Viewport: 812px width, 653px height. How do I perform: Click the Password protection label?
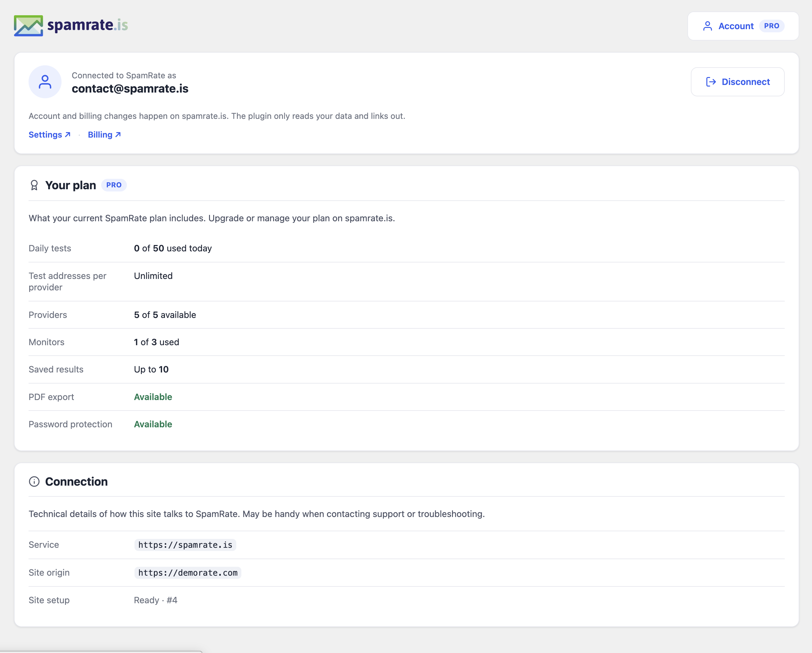point(70,424)
